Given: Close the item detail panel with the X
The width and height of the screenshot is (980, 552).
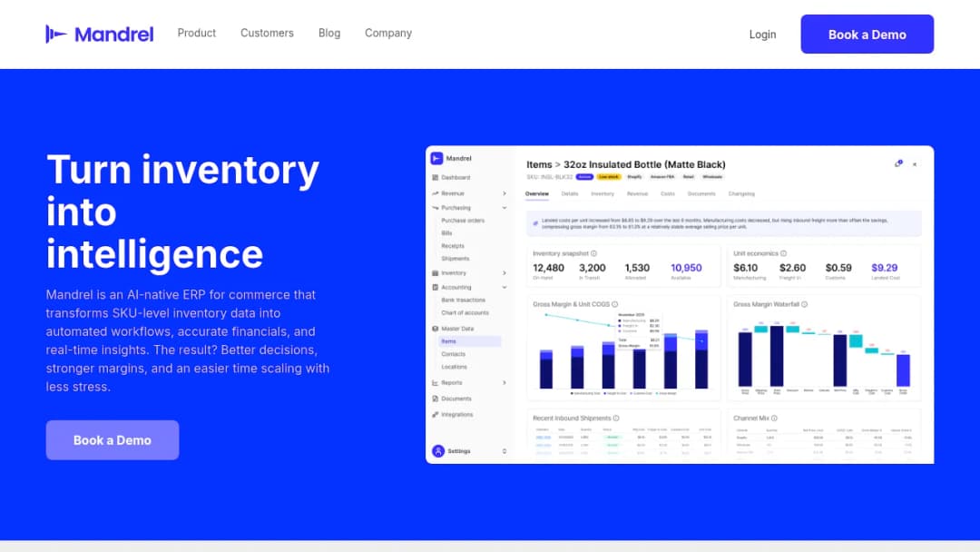Looking at the screenshot, I should (915, 164).
